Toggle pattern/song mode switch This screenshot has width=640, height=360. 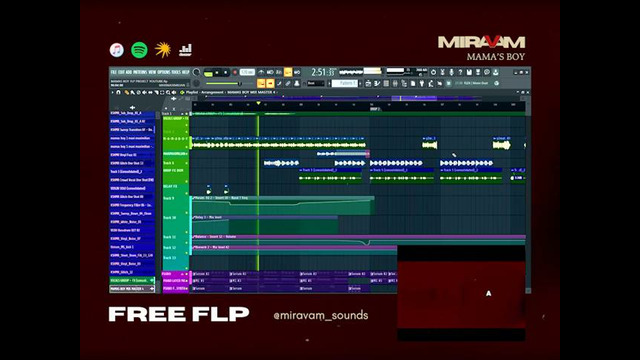pyautogui.click(x=208, y=73)
